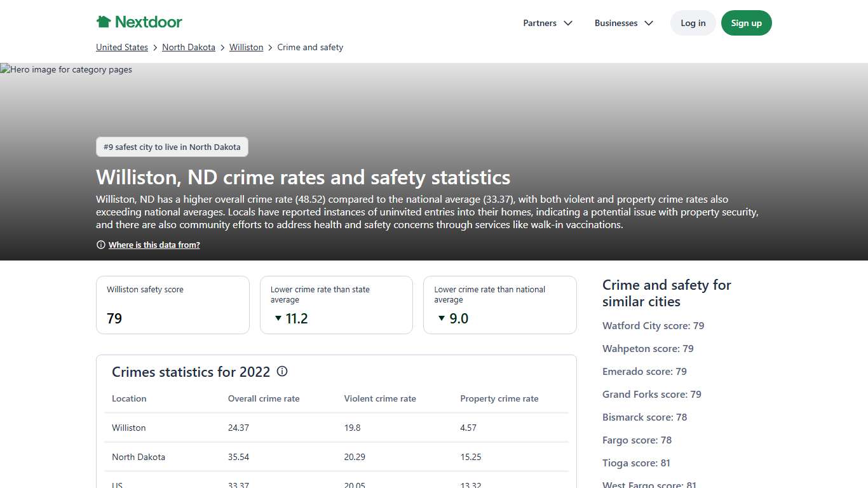868x488 pixels.
Task: Expand the Partners dropdown chevron
Action: (567, 23)
